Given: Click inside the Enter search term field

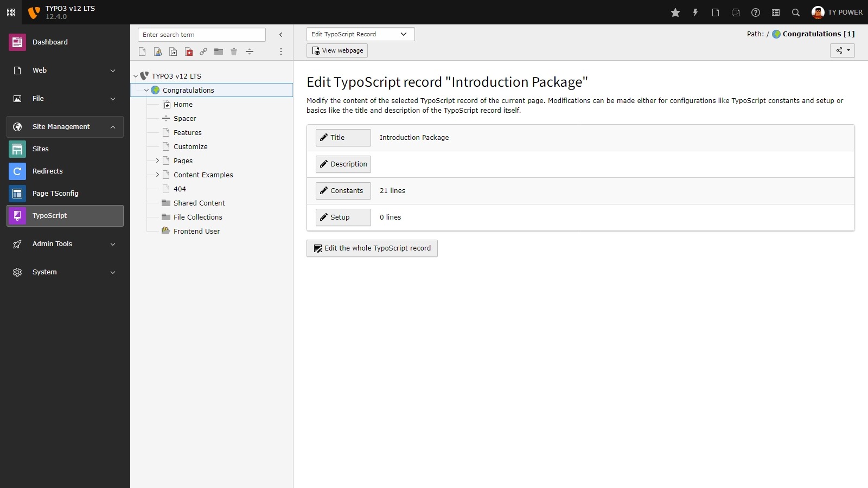Looking at the screenshot, I should point(201,34).
